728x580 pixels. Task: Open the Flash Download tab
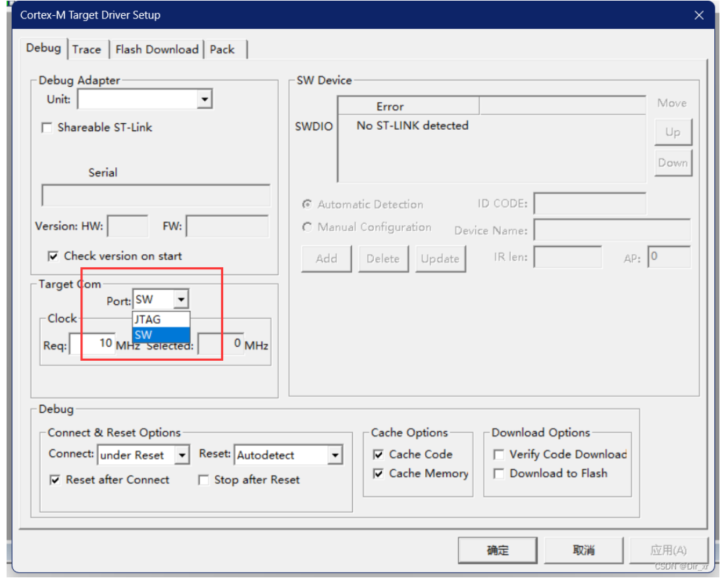click(x=157, y=49)
